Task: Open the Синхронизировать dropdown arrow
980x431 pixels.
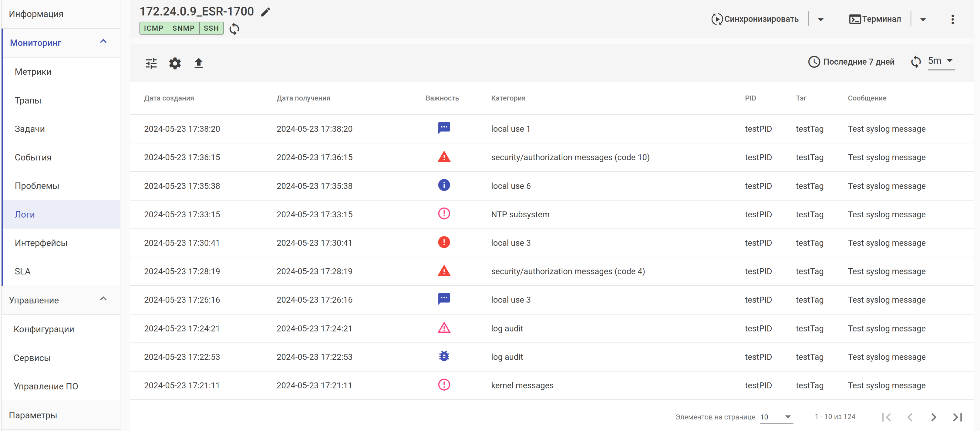Action: click(820, 19)
